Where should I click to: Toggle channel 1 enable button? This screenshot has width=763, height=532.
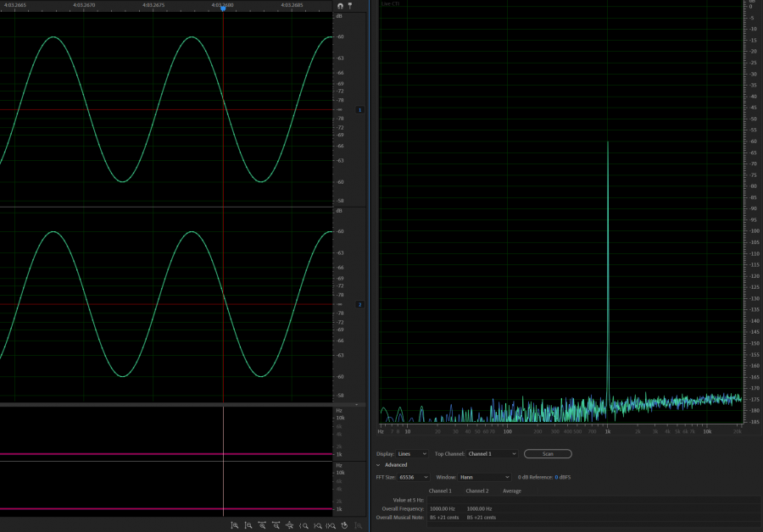(x=359, y=110)
